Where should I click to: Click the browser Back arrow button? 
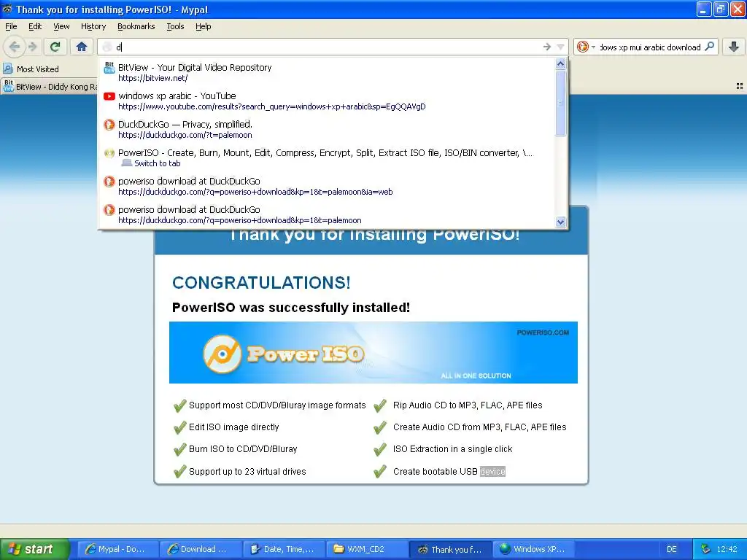point(15,47)
